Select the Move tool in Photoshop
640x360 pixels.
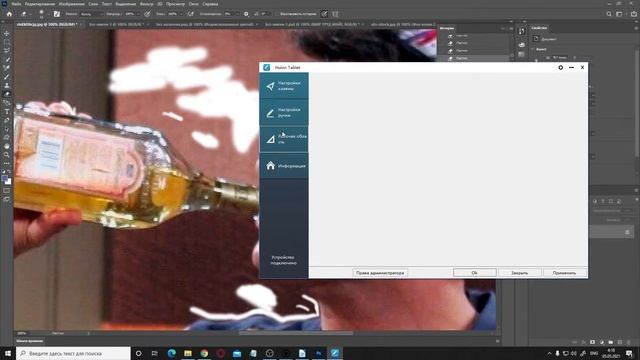click(x=7, y=33)
